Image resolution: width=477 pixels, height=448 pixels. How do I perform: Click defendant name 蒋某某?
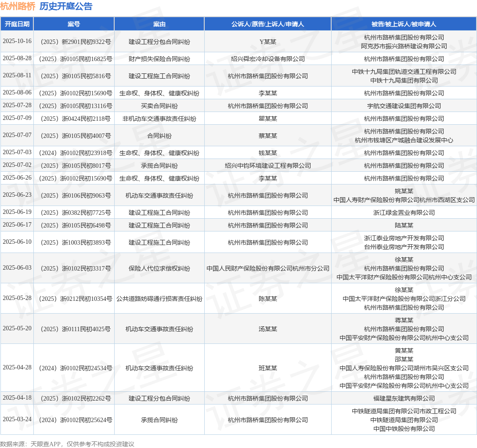click(x=404, y=320)
